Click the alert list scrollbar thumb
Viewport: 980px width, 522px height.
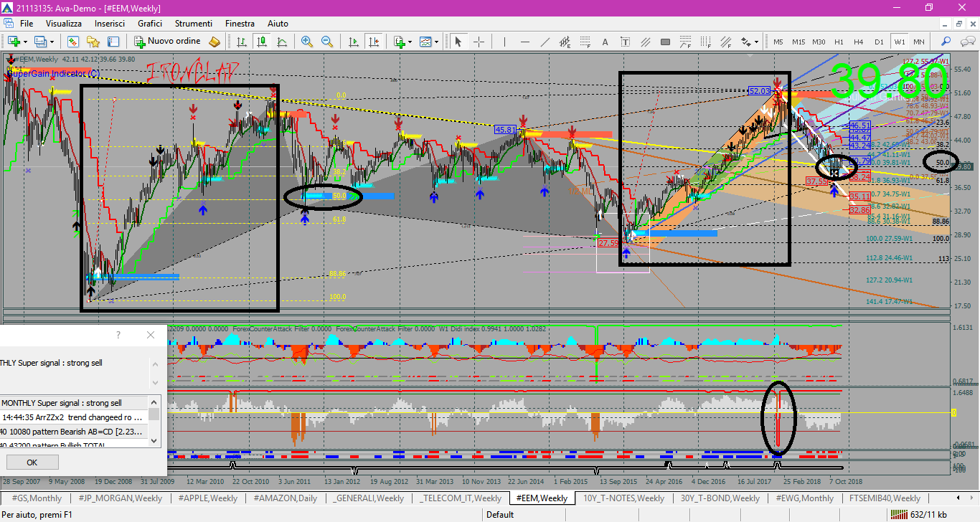tap(154, 414)
